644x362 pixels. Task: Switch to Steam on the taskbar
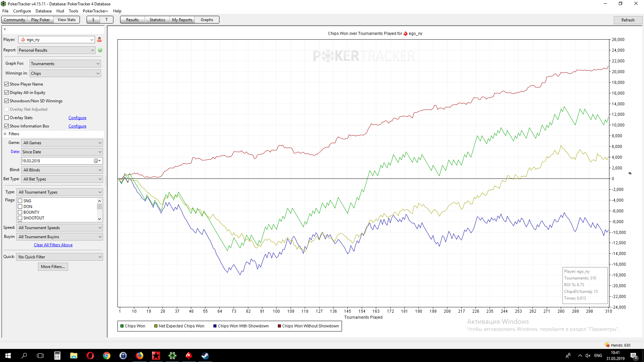pos(205,356)
